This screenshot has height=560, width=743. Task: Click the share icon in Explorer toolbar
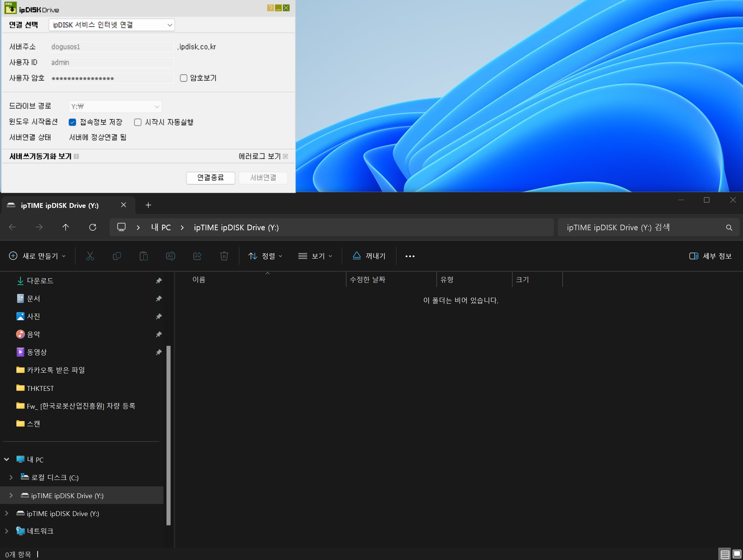197,256
